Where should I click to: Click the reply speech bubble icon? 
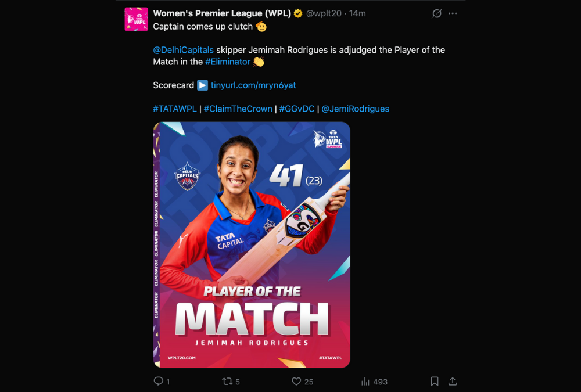point(158,381)
